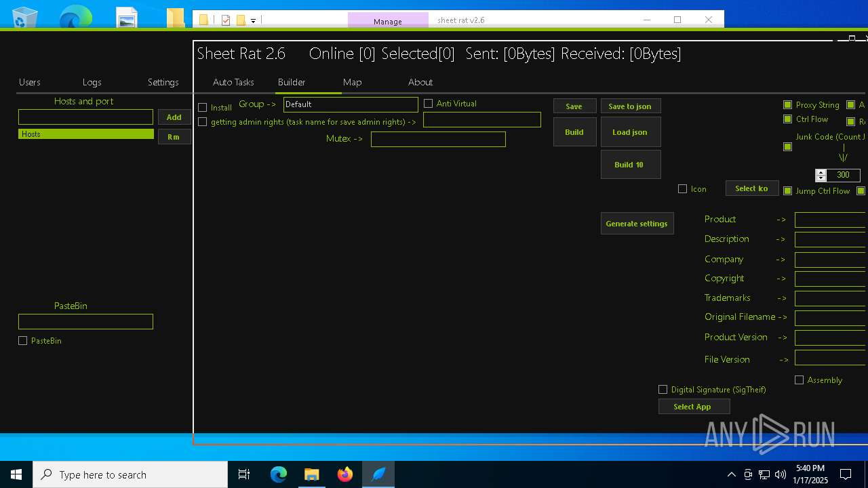This screenshot has height=488, width=868.
Task: Toggle the getting admin rights checkbox
Action: [202, 122]
